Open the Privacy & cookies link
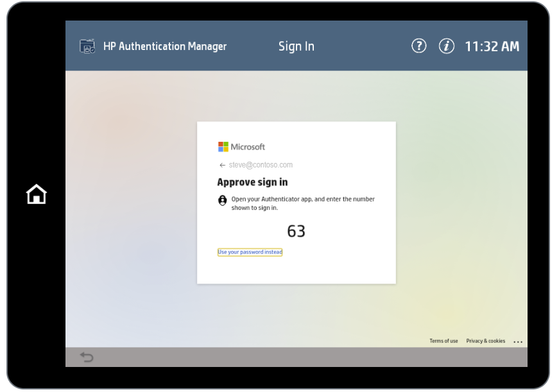Image resolution: width=559 pixels, height=392 pixels. coord(486,341)
